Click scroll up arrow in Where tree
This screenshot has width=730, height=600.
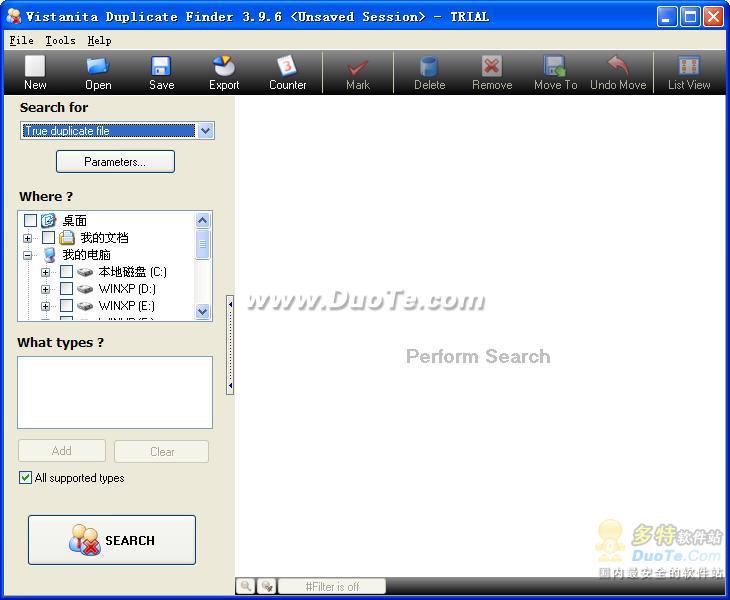click(203, 220)
